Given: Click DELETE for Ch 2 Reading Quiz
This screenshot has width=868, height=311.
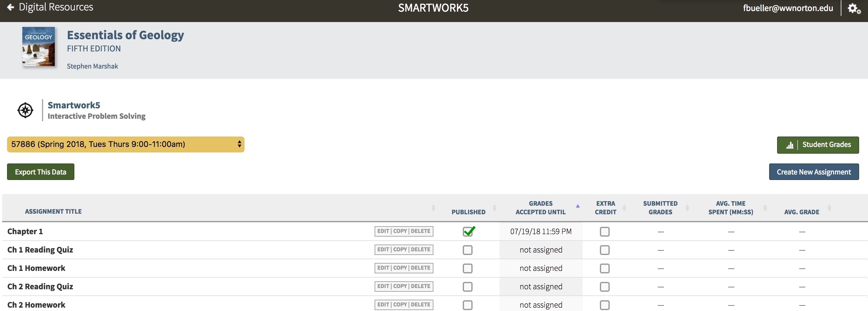Looking at the screenshot, I should (x=421, y=287).
